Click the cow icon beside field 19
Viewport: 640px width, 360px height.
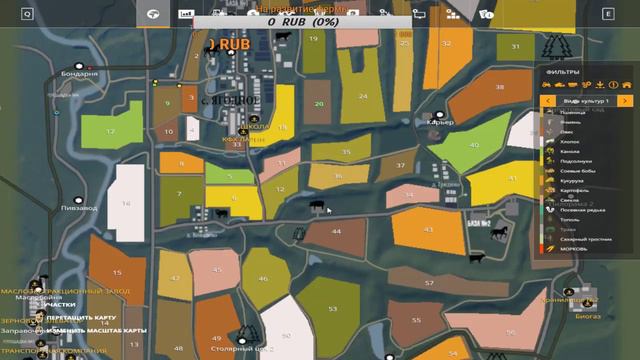coord(283,37)
